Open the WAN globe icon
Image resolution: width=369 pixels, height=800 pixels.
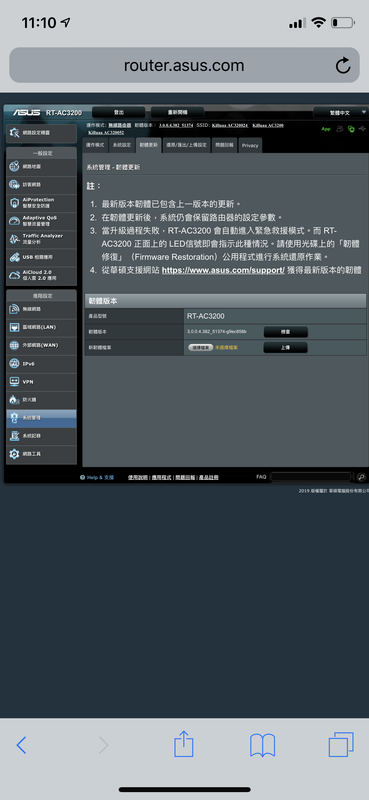pos(14,345)
